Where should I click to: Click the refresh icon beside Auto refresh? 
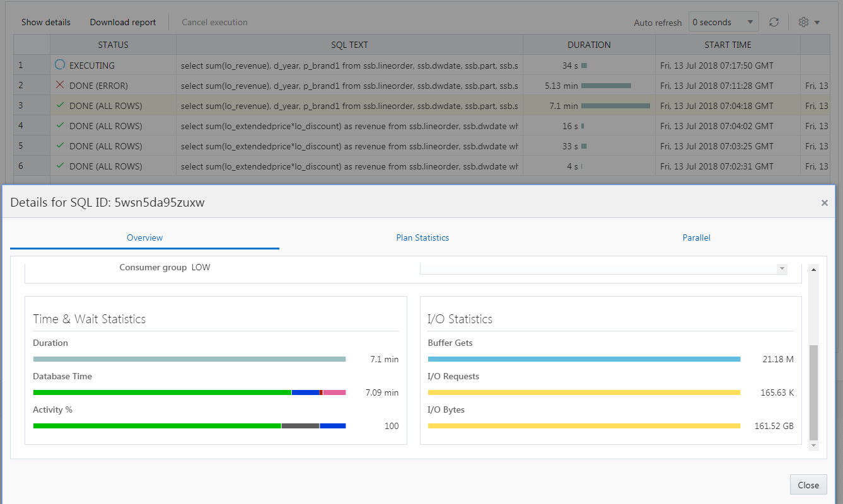pyautogui.click(x=774, y=22)
